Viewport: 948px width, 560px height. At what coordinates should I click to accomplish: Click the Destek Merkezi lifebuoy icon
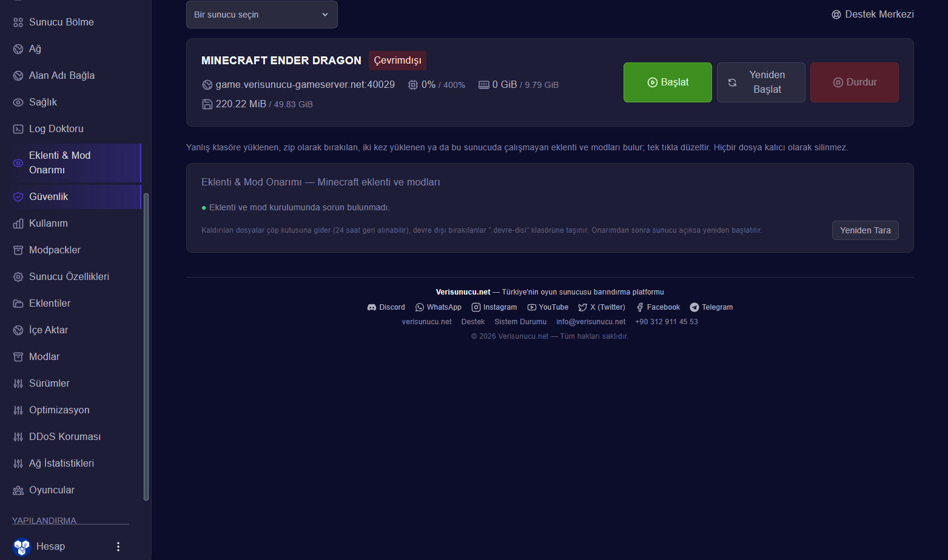836,15
